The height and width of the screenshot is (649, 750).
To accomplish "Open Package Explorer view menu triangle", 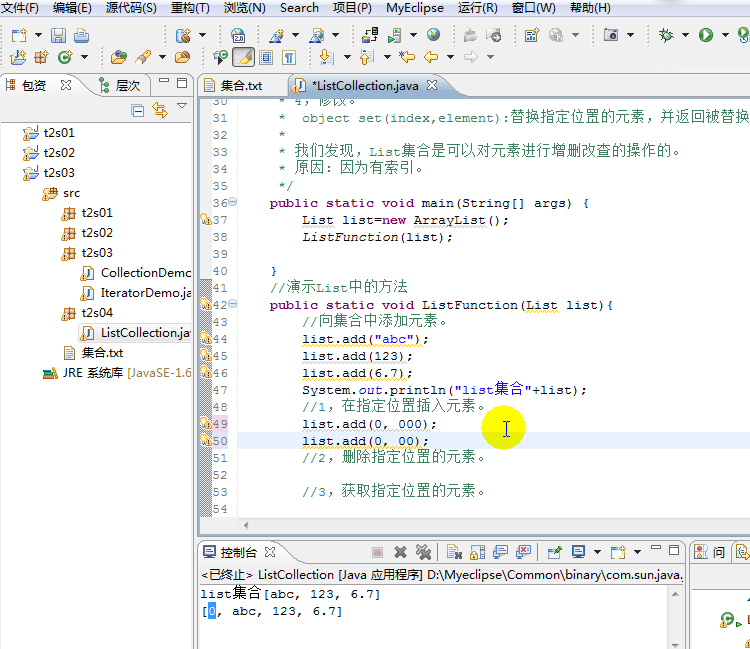I will (x=182, y=106).
